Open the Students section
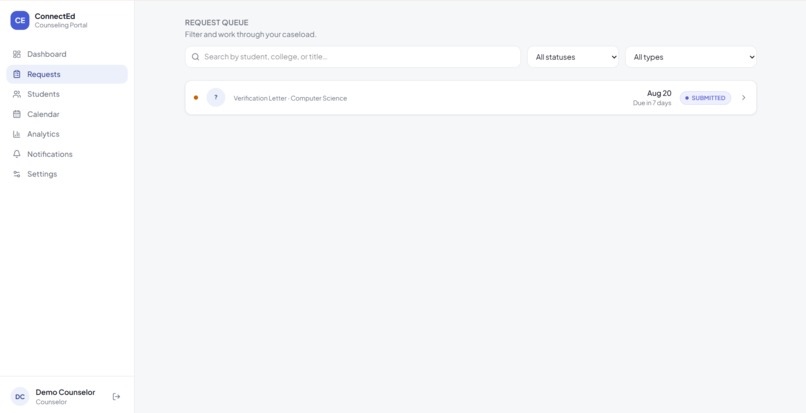Viewport: 806px width, 413px height. click(67, 94)
